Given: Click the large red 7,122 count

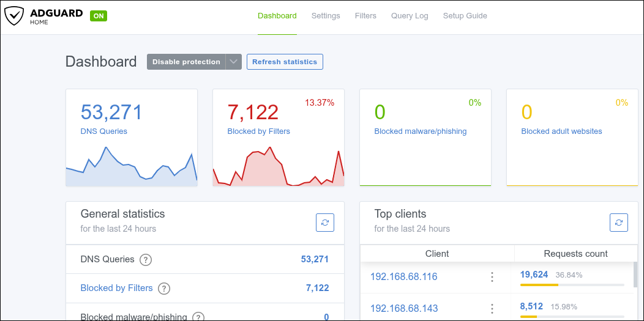Looking at the screenshot, I should [x=253, y=113].
